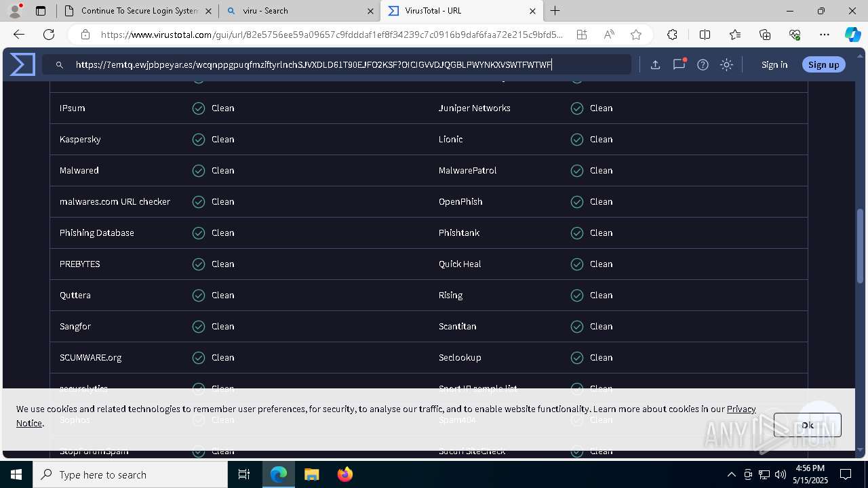This screenshot has width=868, height=488.
Task: Click the split screen icon
Action: [x=705, y=35]
